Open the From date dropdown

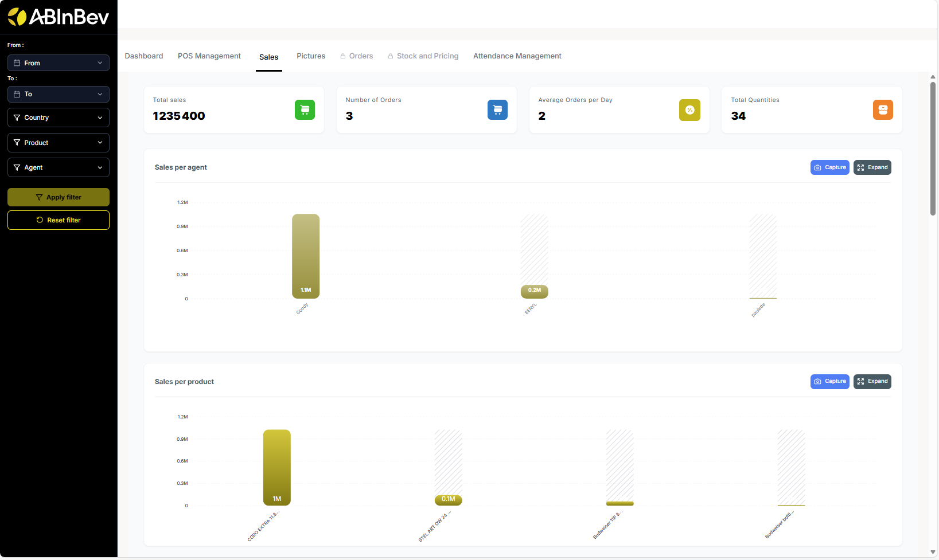click(59, 63)
